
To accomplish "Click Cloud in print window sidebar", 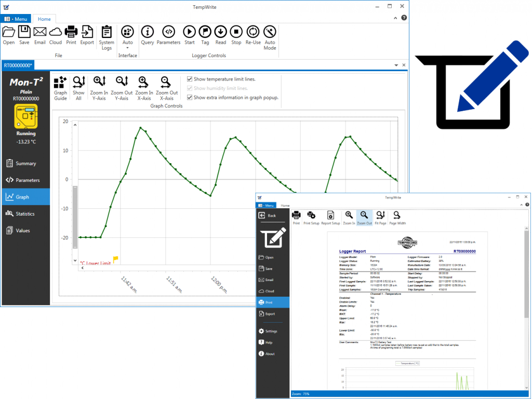I will [x=273, y=291].
